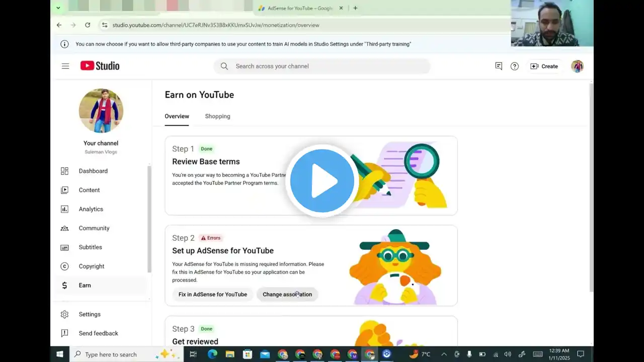Close the AdSense for YouTube browser tab
644x362 pixels.
point(341,8)
